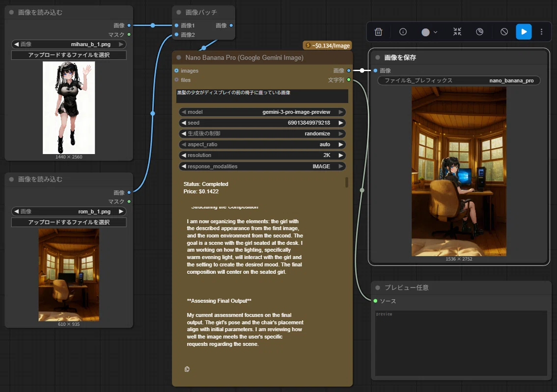Open the rom_b_1.png image selector
The image size is (557, 392).
[x=69, y=211]
